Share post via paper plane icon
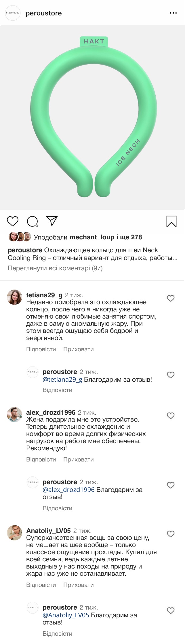 click(x=52, y=221)
